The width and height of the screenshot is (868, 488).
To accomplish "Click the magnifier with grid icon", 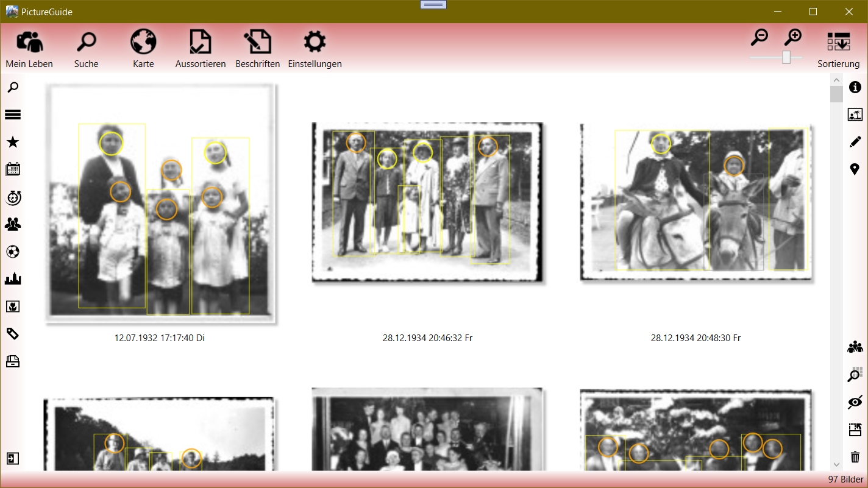I will click(855, 374).
